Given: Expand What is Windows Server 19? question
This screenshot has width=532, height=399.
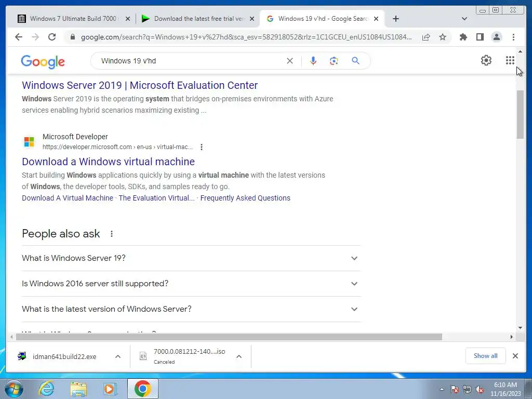Looking at the screenshot, I should click(191, 258).
